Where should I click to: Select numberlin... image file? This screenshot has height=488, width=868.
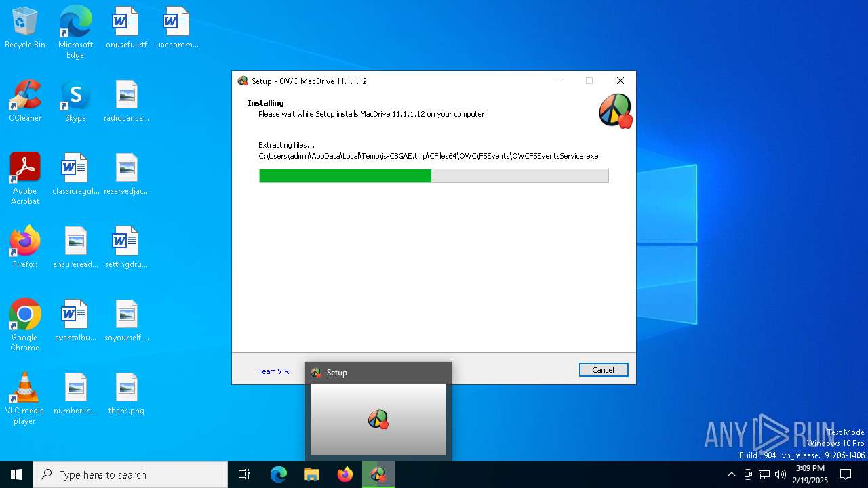coord(75,394)
